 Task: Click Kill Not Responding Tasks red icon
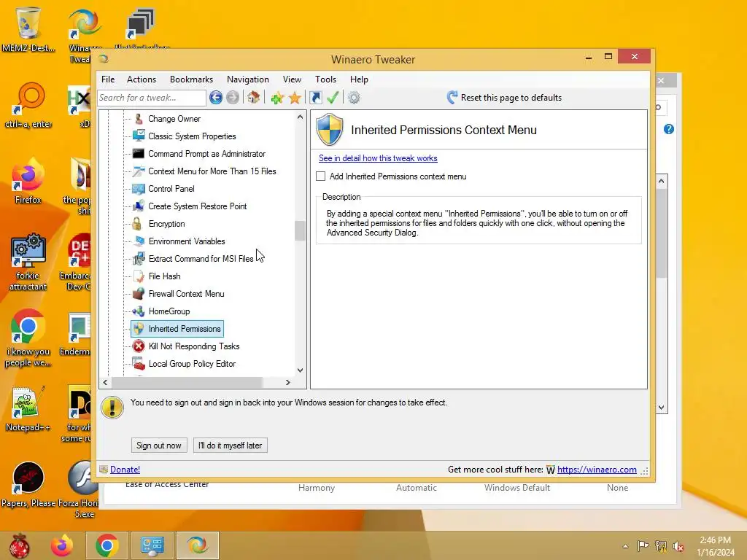point(139,346)
